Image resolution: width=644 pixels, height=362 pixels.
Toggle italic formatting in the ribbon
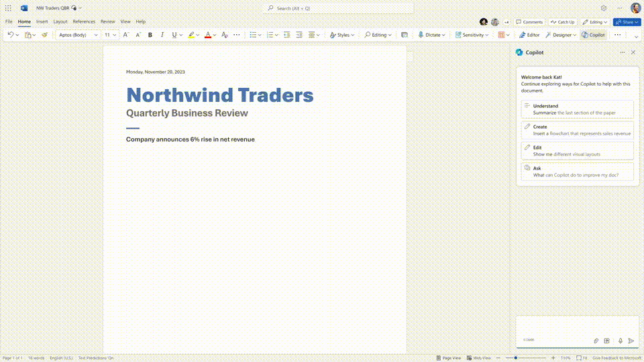pyautogui.click(x=162, y=35)
